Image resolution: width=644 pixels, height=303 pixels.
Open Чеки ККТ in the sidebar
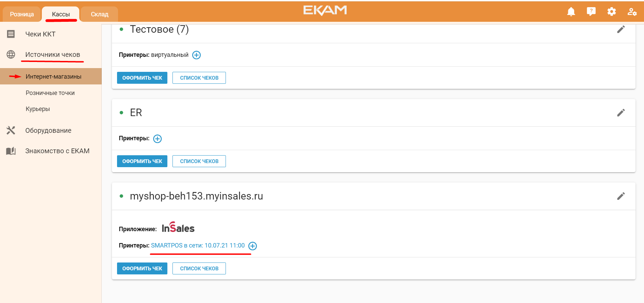(x=40, y=34)
